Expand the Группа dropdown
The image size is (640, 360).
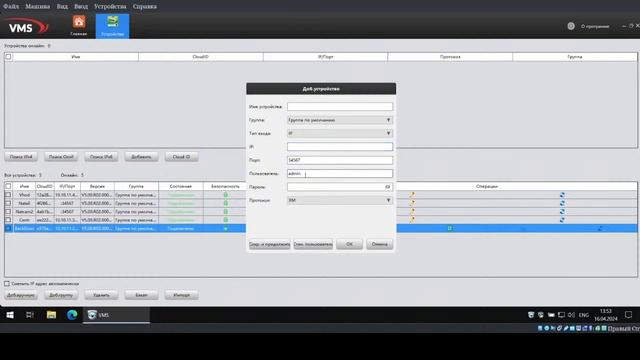coord(340,120)
